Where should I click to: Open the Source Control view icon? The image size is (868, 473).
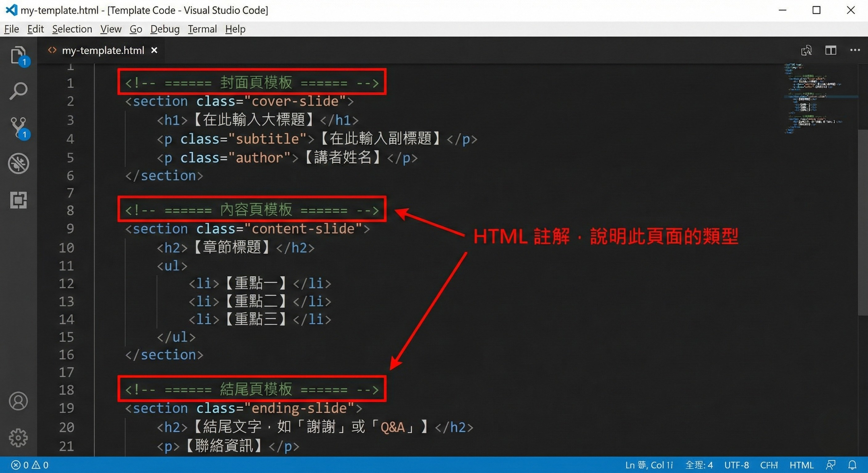(18, 127)
